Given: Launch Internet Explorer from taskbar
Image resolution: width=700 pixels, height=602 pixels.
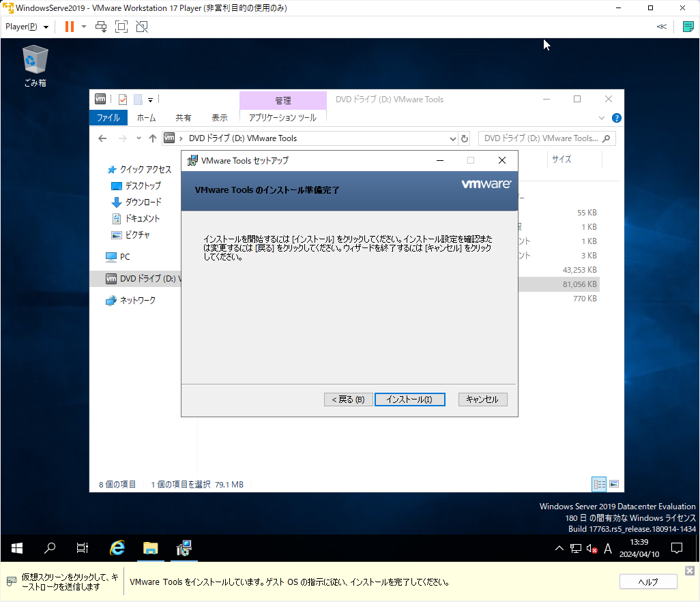Looking at the screenshot, I should [x=117, y=548].
